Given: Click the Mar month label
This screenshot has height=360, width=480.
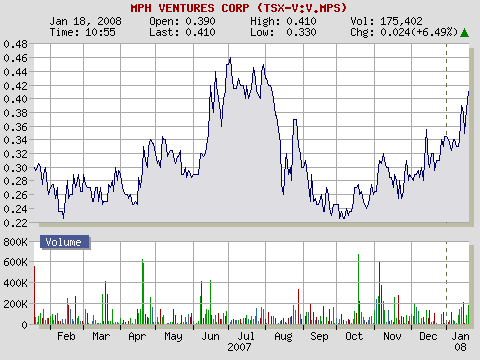Looking at the screenshot, I should [x=101, y=336].
